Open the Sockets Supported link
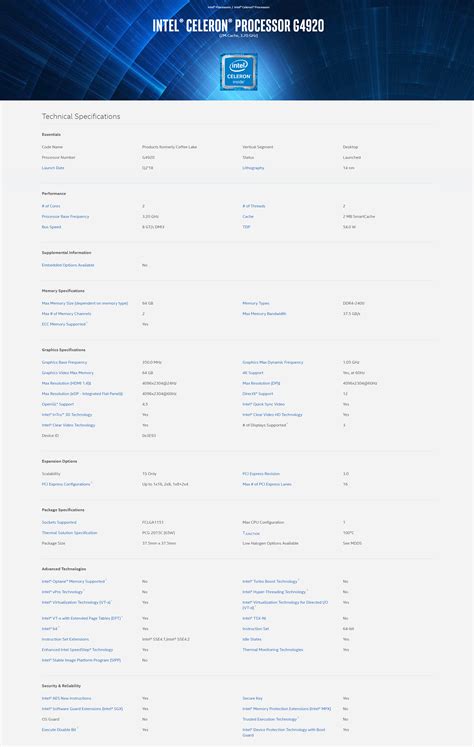 (59, 522)
